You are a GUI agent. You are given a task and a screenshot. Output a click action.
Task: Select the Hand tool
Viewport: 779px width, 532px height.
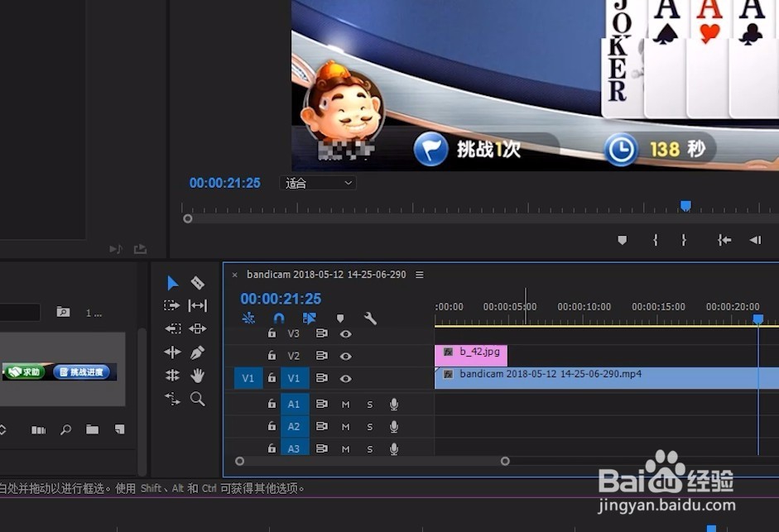198,376
